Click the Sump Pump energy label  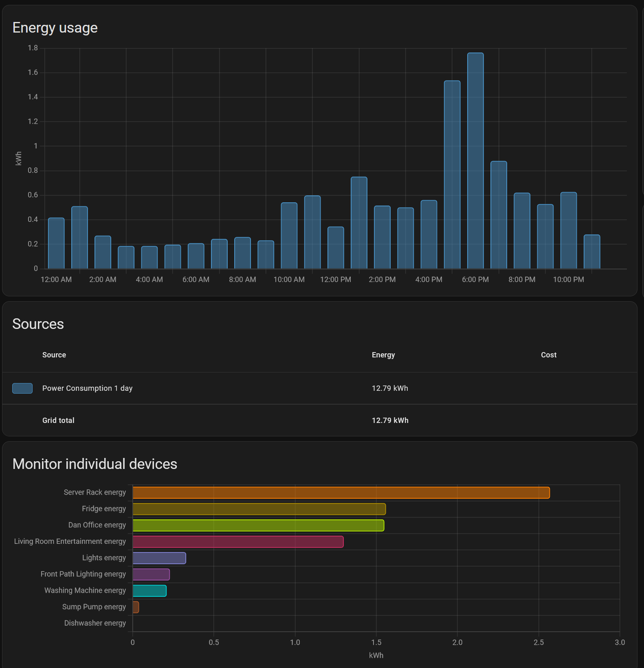tap(94, 607)
